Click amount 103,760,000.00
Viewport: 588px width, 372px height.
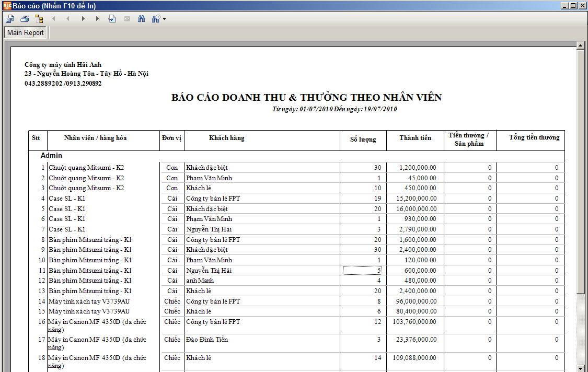pyautogui.click(x=414, y=322)
